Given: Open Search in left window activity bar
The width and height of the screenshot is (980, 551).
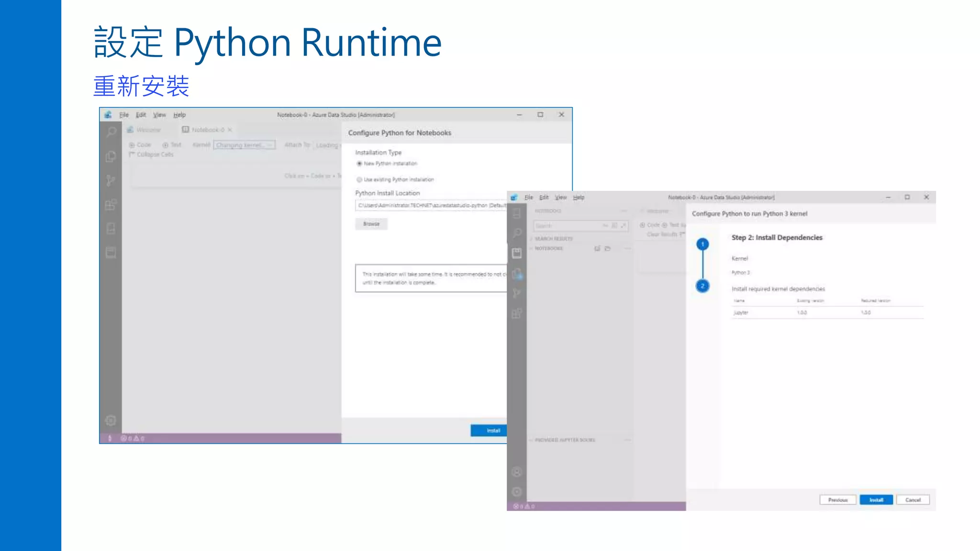Looking at the screenshot, I should [111, 132].
